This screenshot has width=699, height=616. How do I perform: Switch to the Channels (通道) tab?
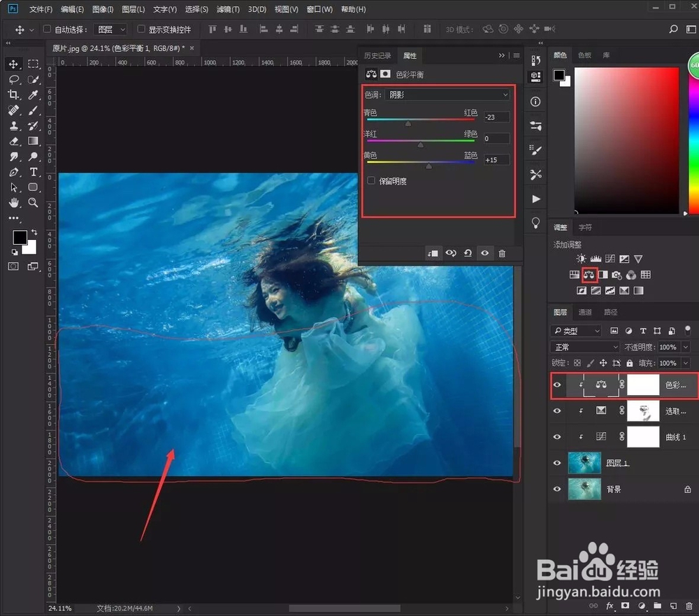click(x=585, y=313)
